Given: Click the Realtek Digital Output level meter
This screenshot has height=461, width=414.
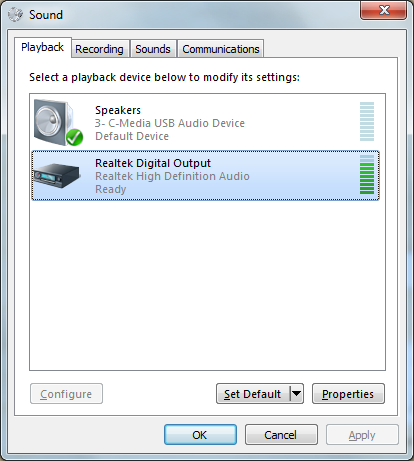Looking at the screenshot, I should [367, 174].
